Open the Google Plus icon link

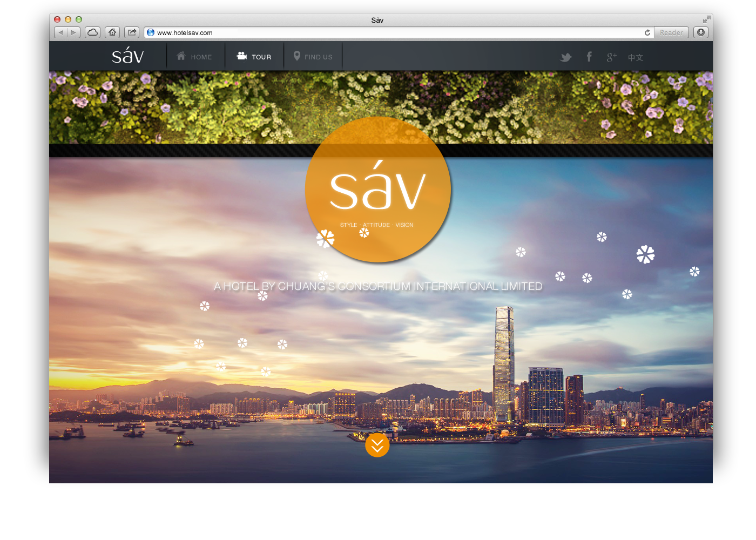(x=611, y=57)
